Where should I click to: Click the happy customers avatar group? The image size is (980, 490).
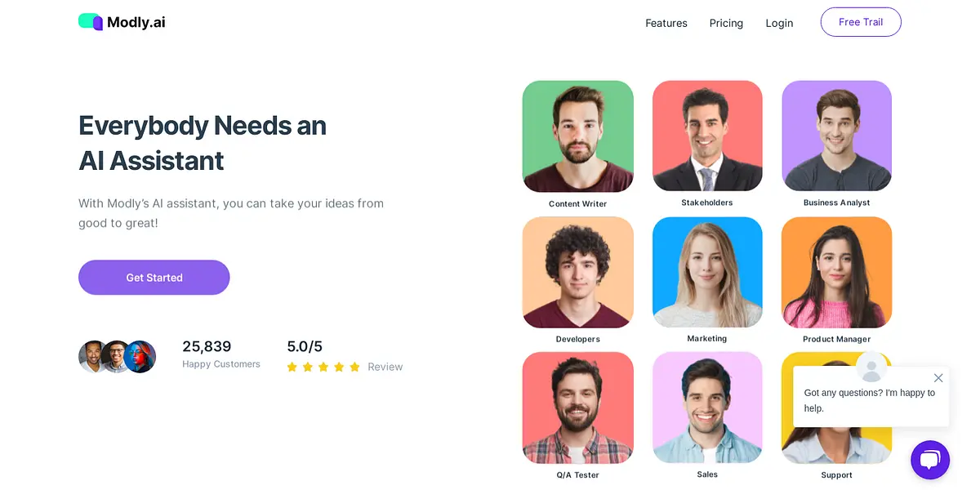point(118,357)
